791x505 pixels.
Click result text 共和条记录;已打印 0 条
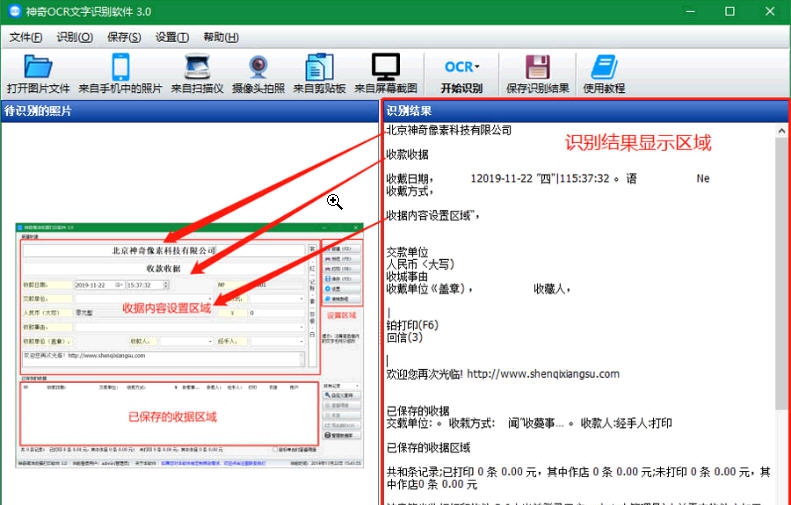[442, 472]
